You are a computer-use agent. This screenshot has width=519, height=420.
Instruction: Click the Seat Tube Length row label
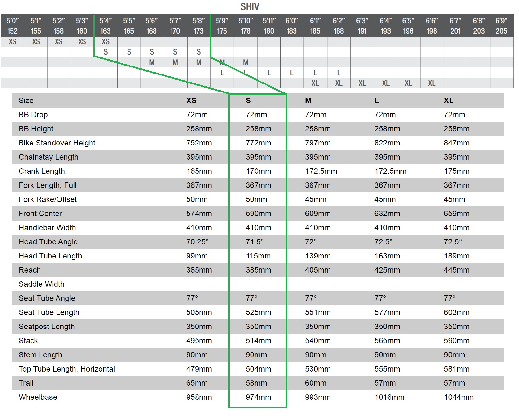click(49, 312)
